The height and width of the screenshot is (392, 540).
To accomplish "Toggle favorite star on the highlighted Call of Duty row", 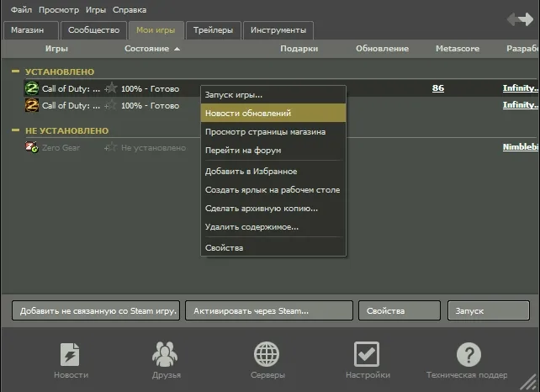I will [x=111, y=88].
